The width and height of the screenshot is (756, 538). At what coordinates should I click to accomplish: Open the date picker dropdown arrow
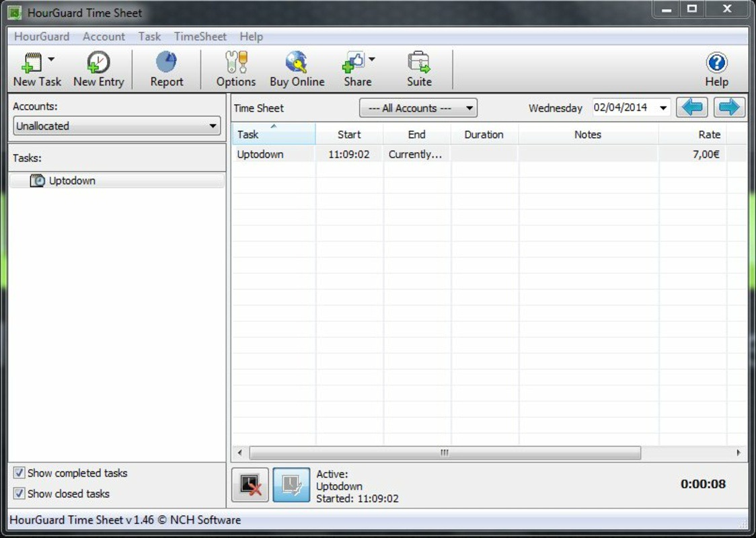[x=663, y=108]
